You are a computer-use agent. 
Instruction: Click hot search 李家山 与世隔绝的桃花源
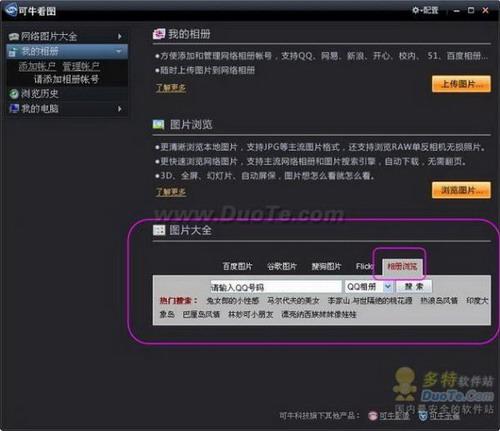click(370, 301)
